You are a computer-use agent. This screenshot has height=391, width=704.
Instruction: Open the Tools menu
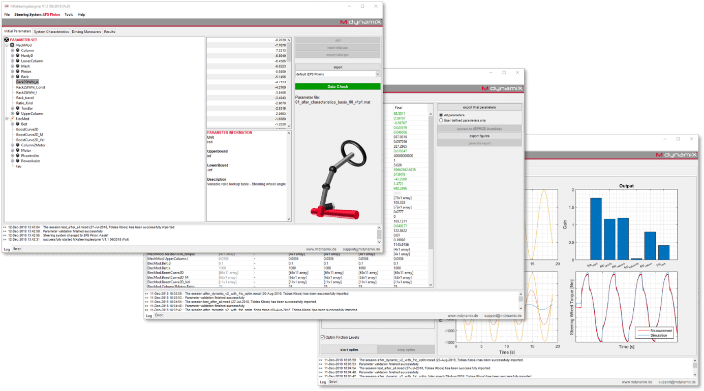68,15
